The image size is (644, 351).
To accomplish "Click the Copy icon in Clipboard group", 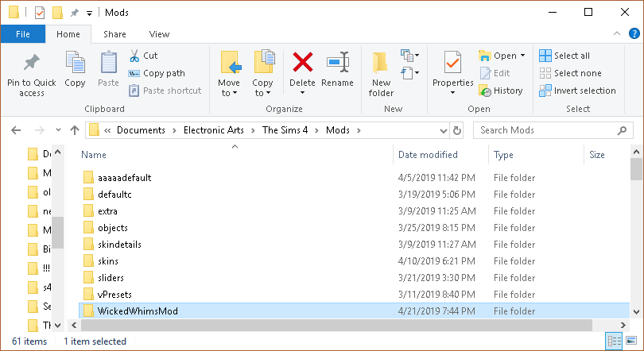I will tap(76, 63).
